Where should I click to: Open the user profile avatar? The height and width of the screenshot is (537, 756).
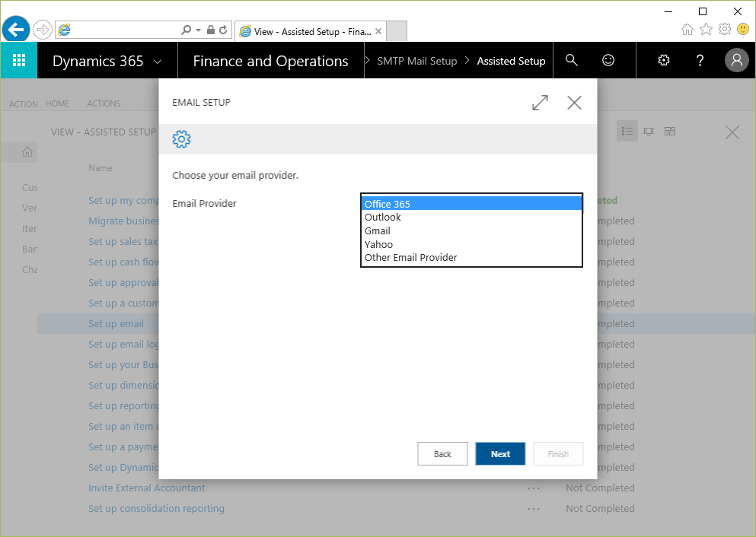[736, 60]
